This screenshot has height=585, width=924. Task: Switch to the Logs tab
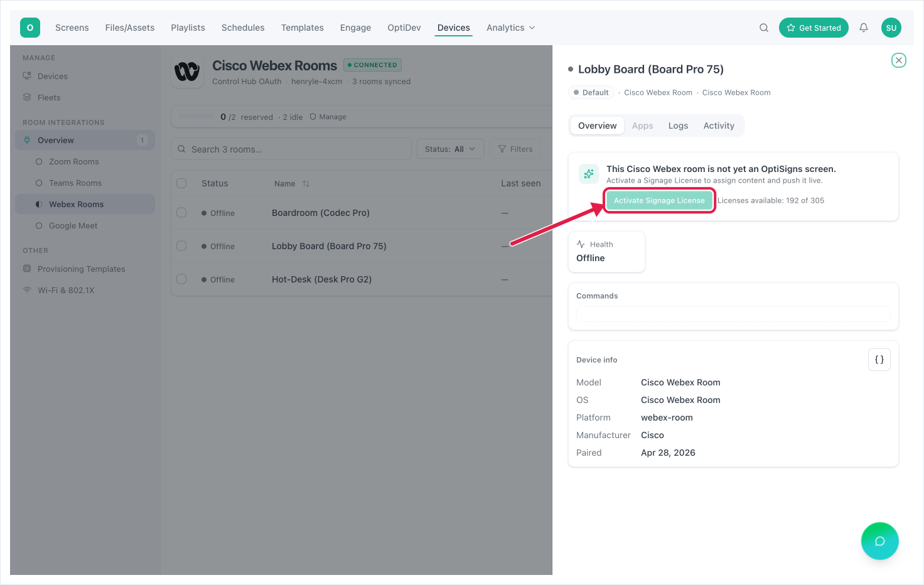(x=679, y=126)
